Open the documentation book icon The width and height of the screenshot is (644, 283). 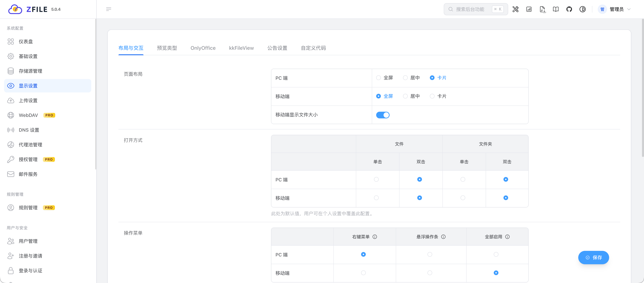coord(556,9)
